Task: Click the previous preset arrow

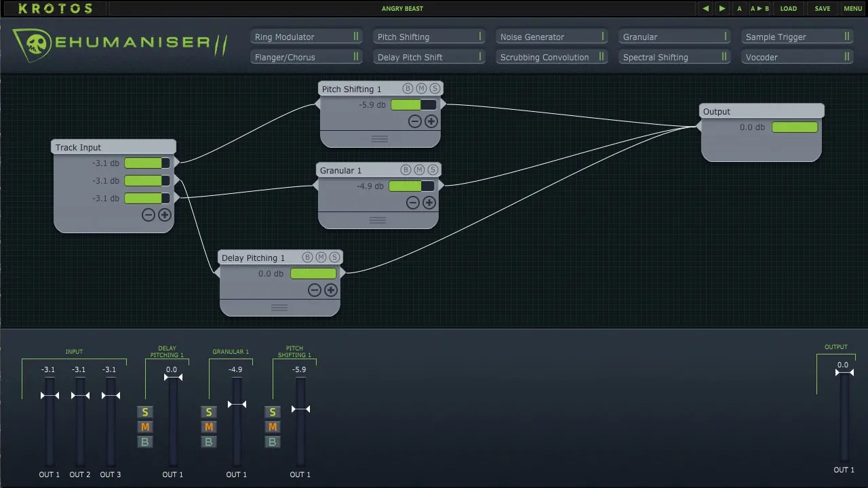Action: point(705,9)
